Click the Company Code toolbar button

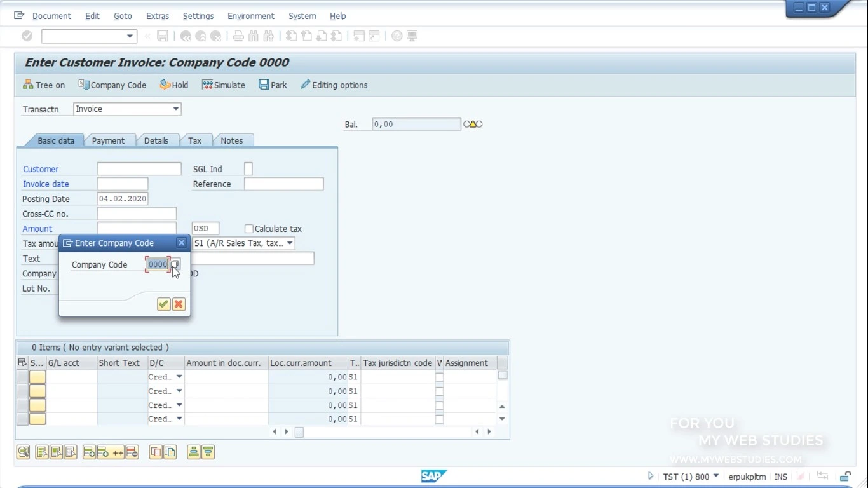pyautogui.click(x=112, y=85)
